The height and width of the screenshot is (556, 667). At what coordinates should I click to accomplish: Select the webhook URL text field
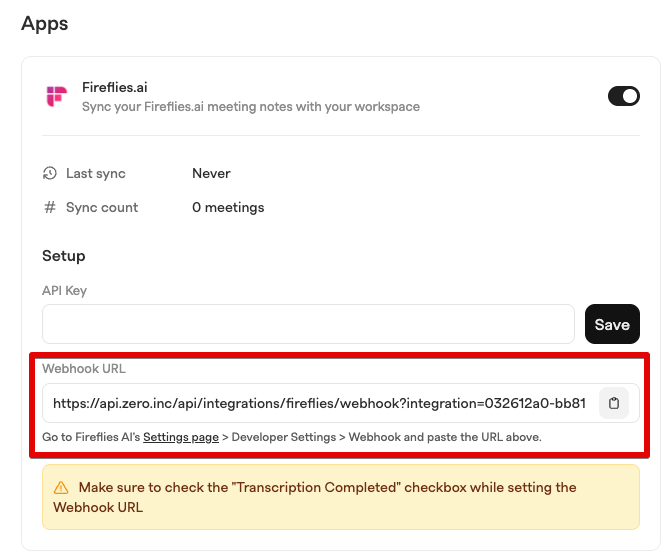click(x=319, y=403)
